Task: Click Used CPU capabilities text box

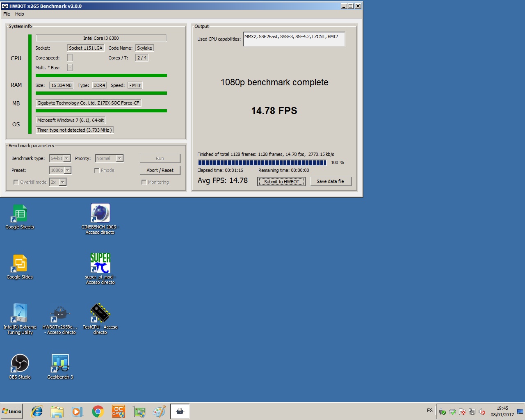Action: click(x=294, y=39)
